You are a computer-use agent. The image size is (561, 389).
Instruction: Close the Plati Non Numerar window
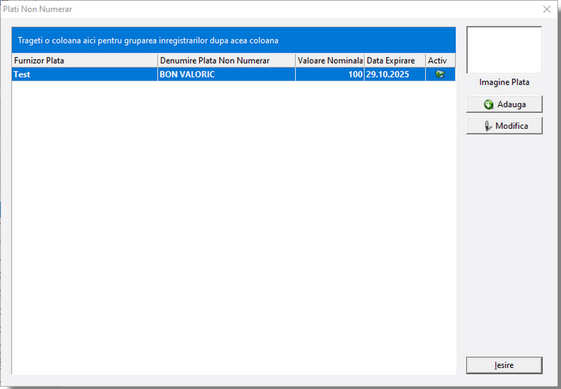547,9
